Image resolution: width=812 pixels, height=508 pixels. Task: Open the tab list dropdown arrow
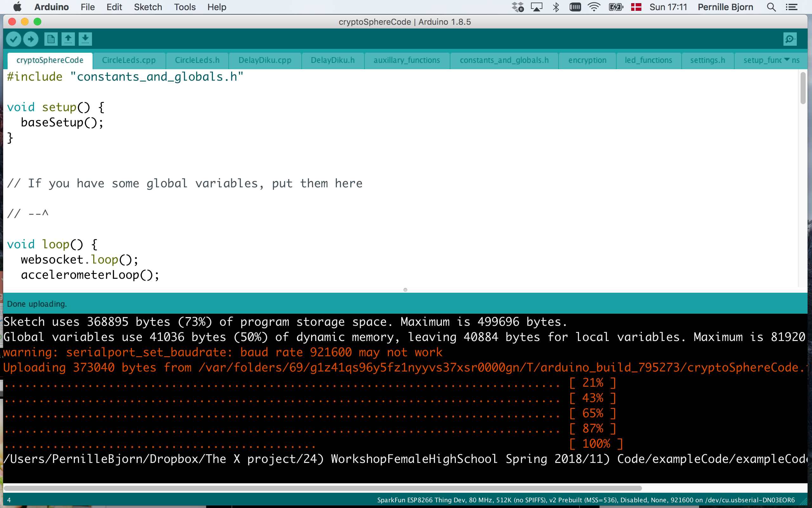point(787,59)
